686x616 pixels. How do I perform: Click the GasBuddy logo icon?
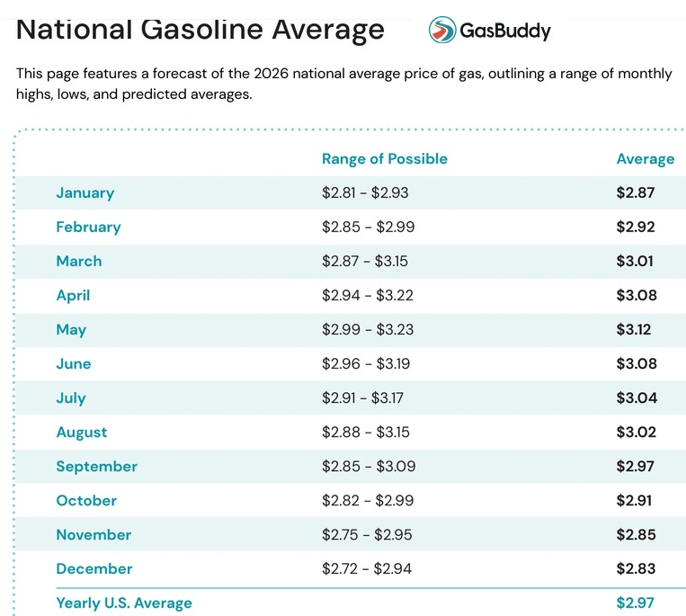click(x=442, y=31)
